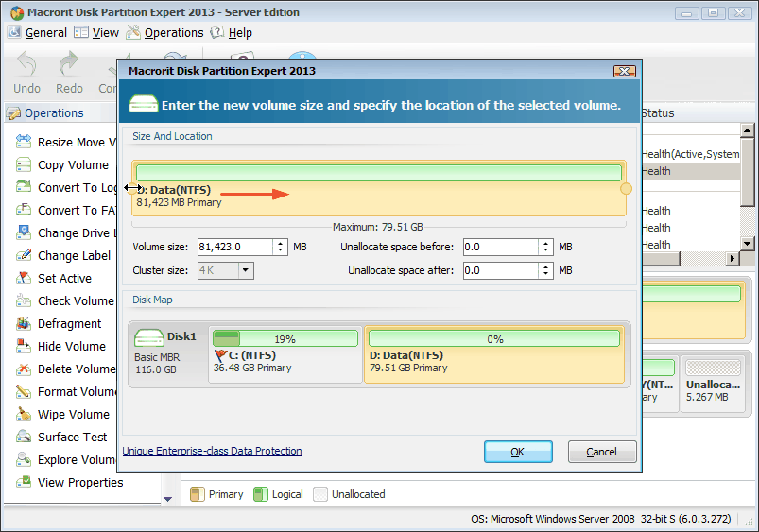Click the Volume size spinner arrows

pos(281,247)
